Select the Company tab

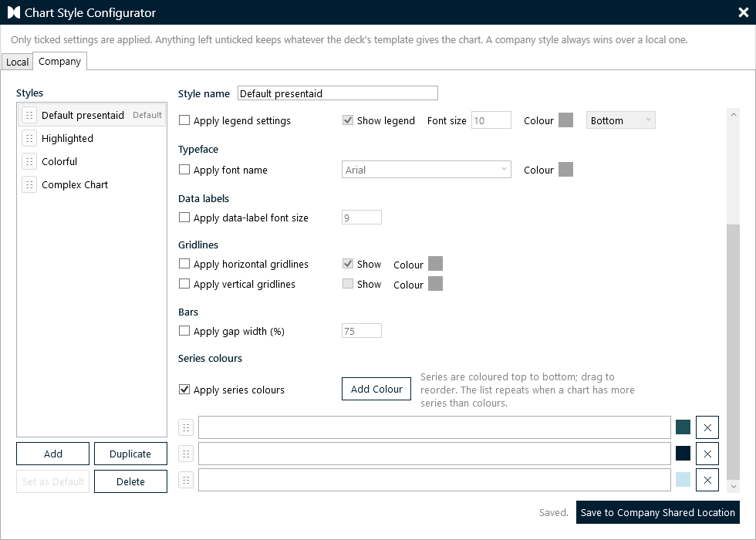(60, 61)
